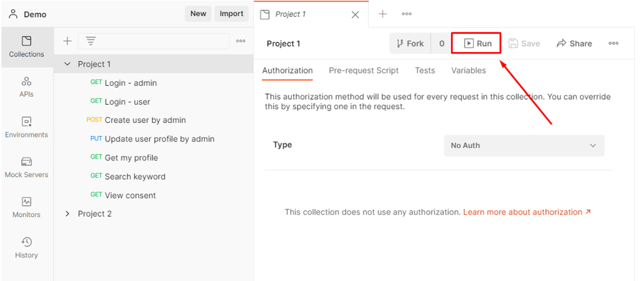The height and width of the screenshot is (281, 644).
Task: Switch to the Variables tab
Action: (468, 70)
